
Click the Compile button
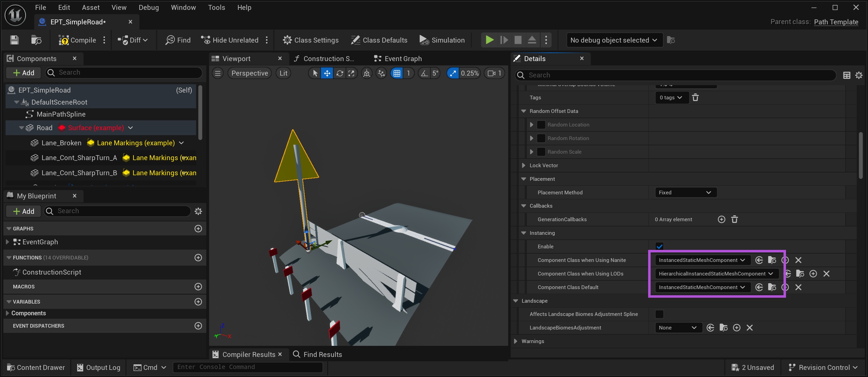[x=77, y=40]
